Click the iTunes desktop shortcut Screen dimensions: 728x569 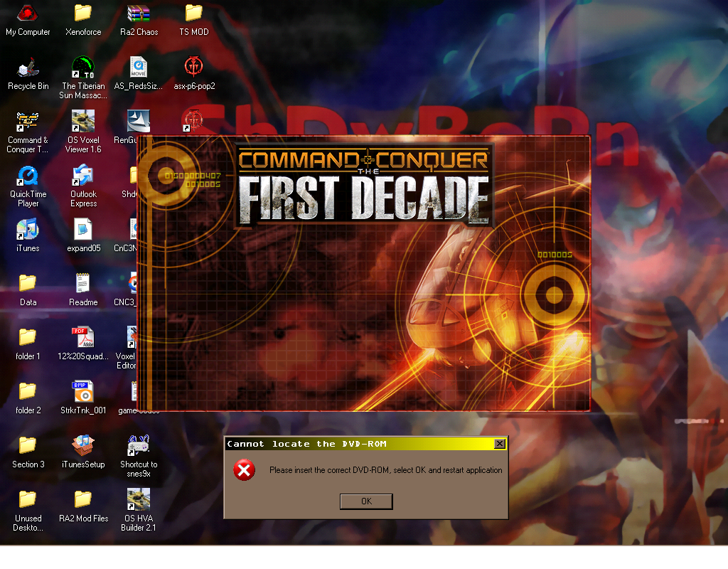28,230
